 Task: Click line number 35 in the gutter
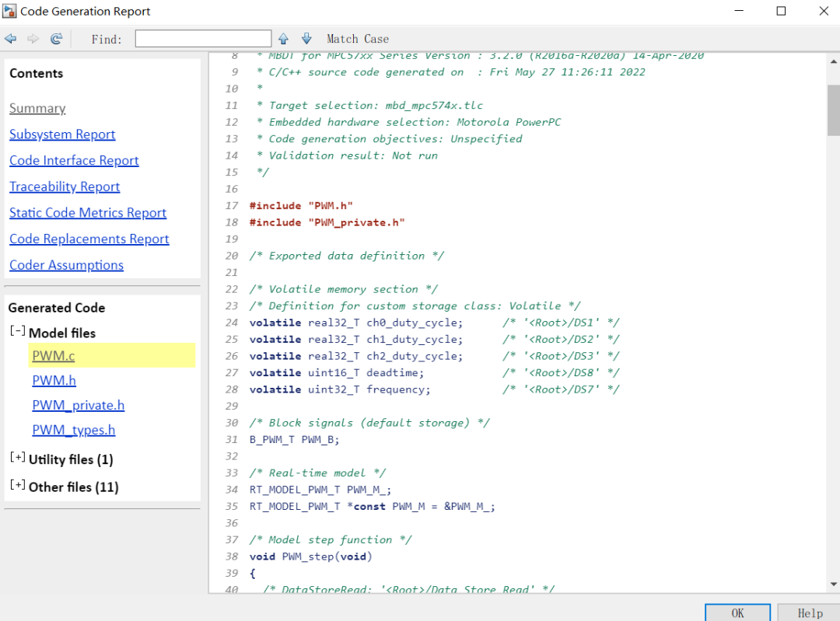(x=232, y=507)
